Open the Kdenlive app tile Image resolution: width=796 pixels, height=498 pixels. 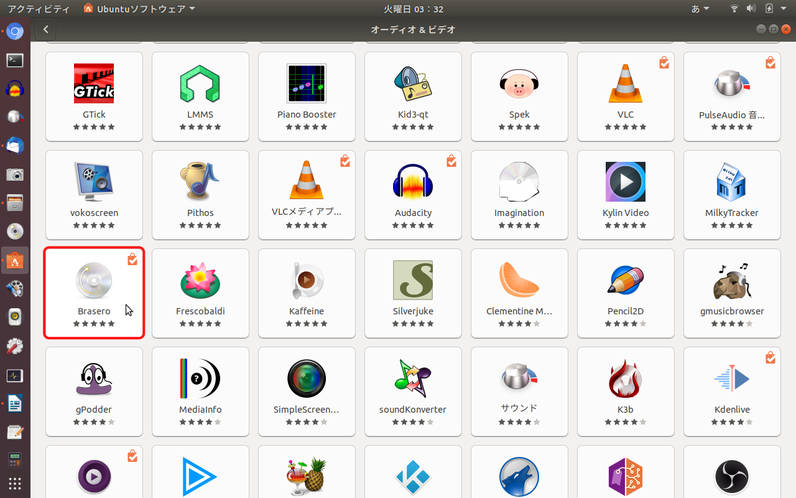[x=732, y=391]
